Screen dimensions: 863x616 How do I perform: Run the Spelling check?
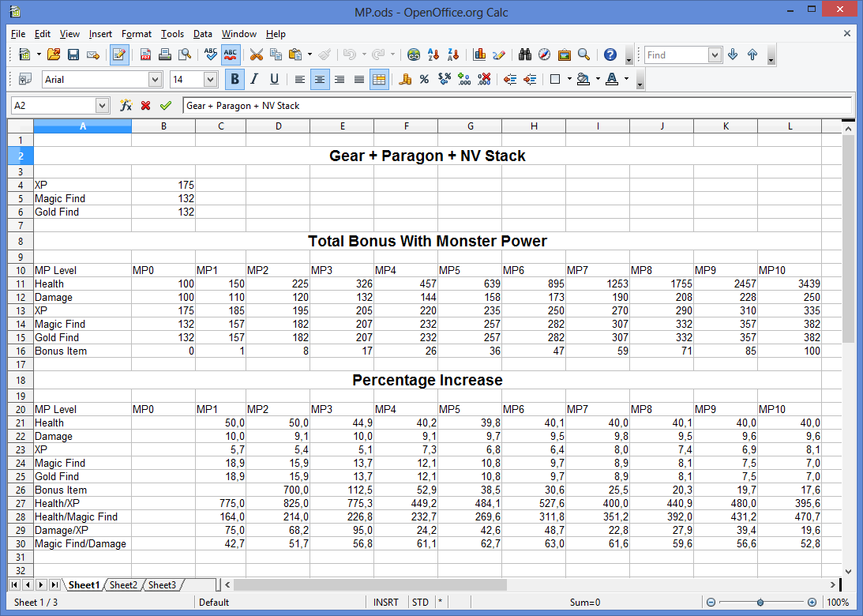[x=210, y=54]
